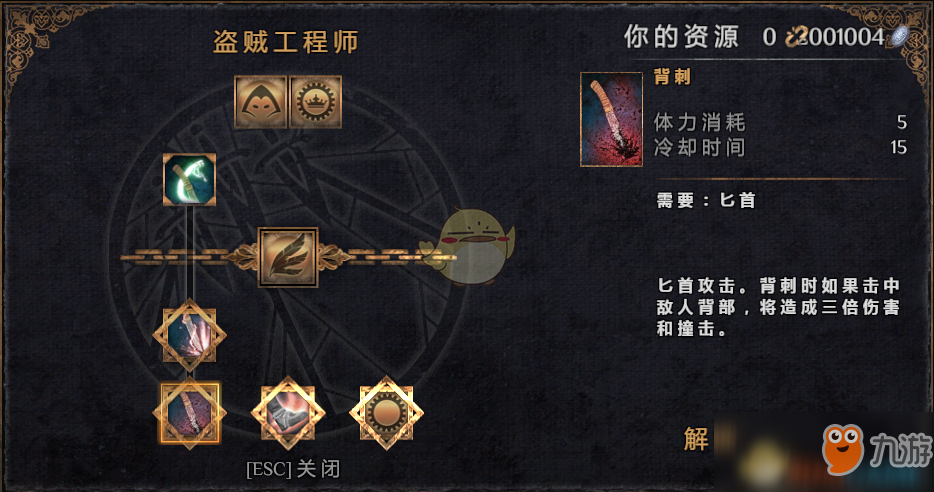The image size is (934, 492).
Task: Click the yellow bird mascot watermark
Action: 468,246
